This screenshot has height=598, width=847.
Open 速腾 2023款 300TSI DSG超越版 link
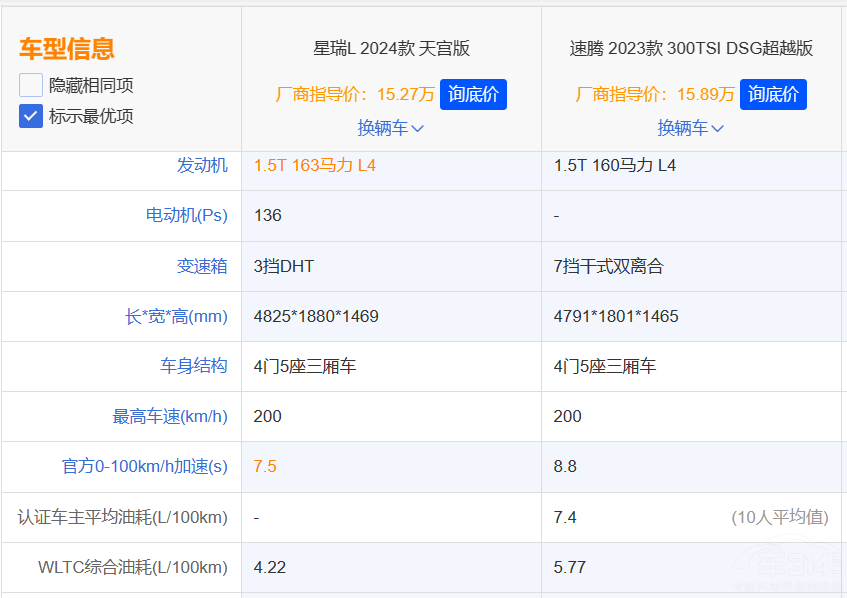[691, 48]
